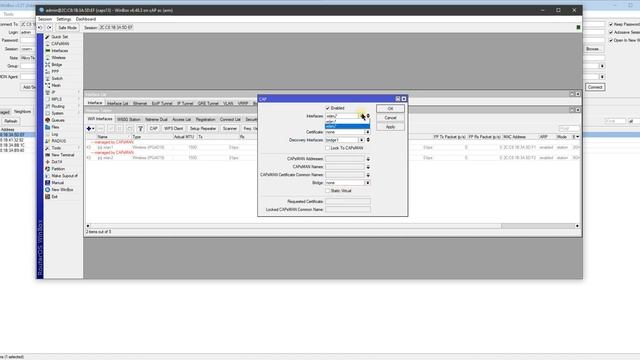640x360 pixels.
Task: Click the blue plus add button
Action: coord(90,129)
